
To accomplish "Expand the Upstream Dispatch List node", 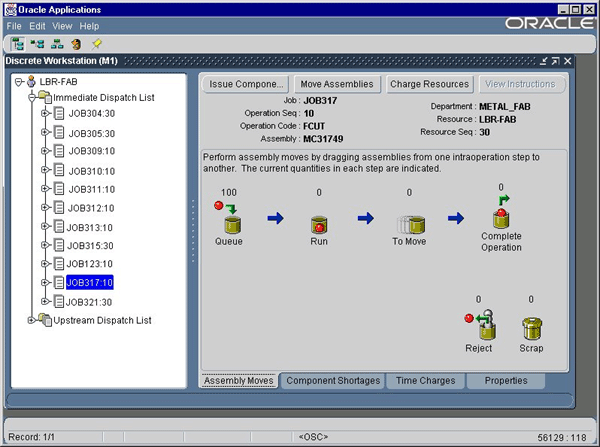I will [32, 320].
